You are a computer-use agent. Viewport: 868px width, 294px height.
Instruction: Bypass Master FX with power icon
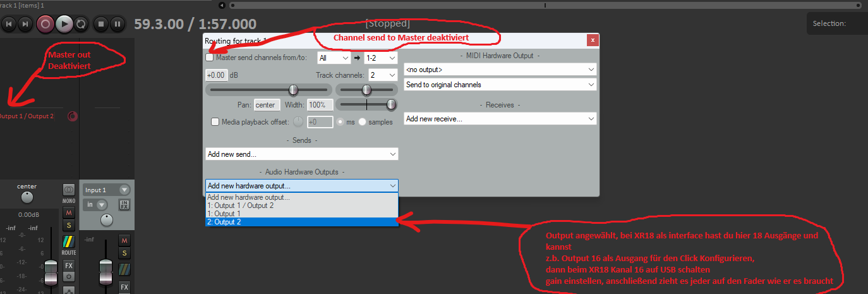tap(69, 276)
